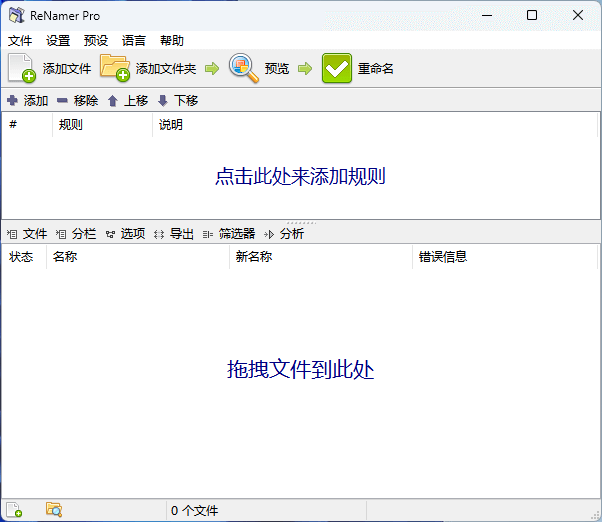602x522 pixels.
Task: Sort by the 状态 column header
Action: pyautogui.click(x=24, y=256)
